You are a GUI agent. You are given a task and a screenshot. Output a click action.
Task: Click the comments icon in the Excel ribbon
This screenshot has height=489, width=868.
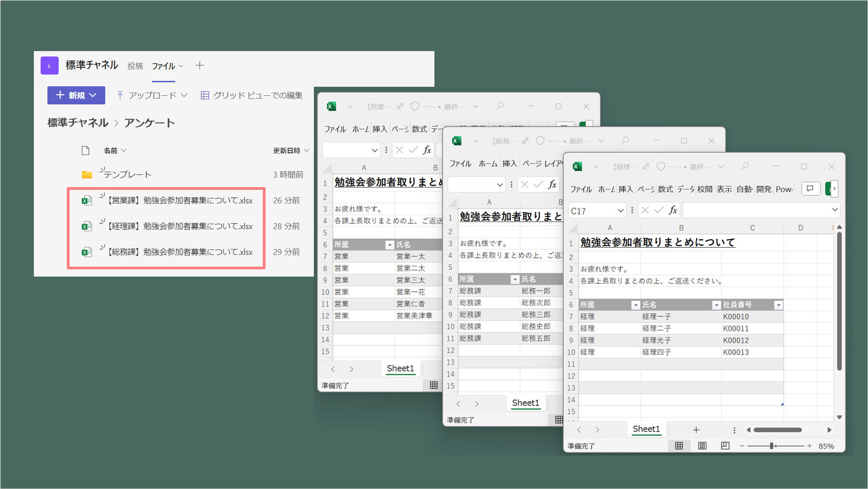(810, 189)
